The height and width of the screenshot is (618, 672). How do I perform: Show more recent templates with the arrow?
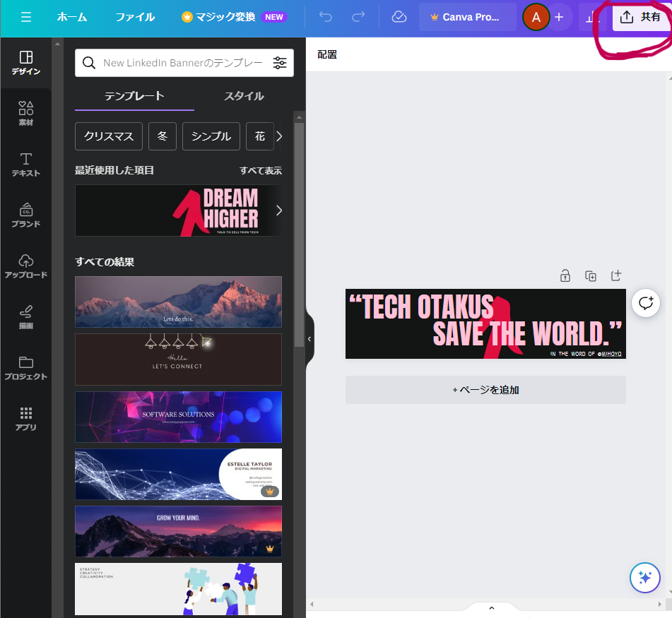coord(279,210)
